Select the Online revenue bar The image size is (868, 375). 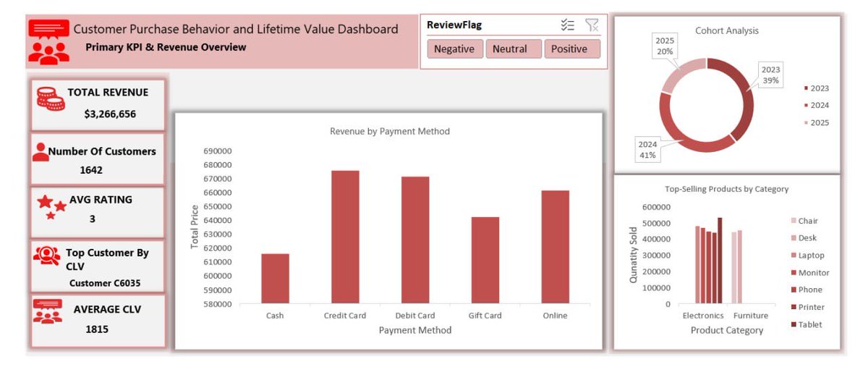(x=556, y=248)
